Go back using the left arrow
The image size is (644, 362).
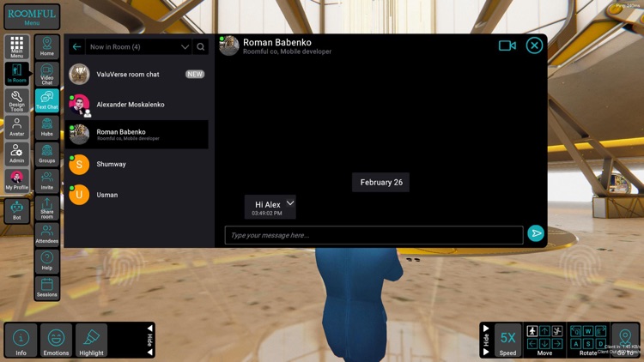click(76, 47)
